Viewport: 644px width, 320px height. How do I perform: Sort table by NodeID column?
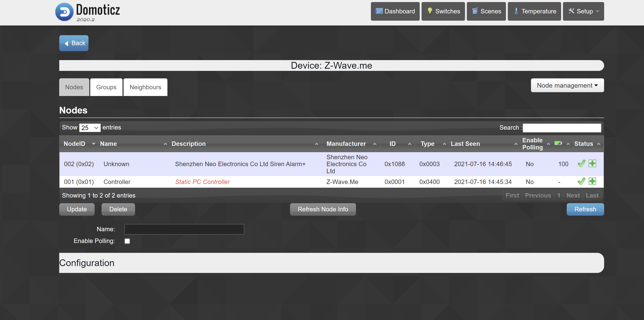click(x=79, y=143)
